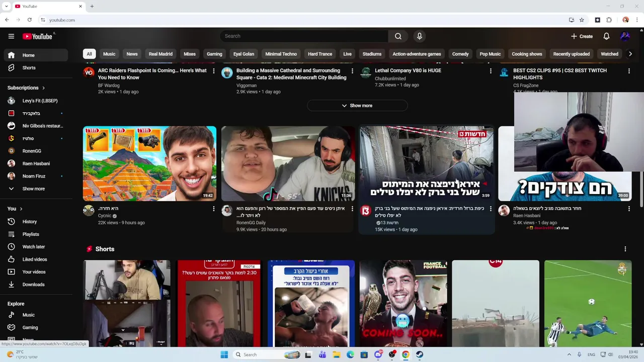The image size is (644, 362).
Task: Open the RonenGG Daily channel name
Action: click(251, 223)
